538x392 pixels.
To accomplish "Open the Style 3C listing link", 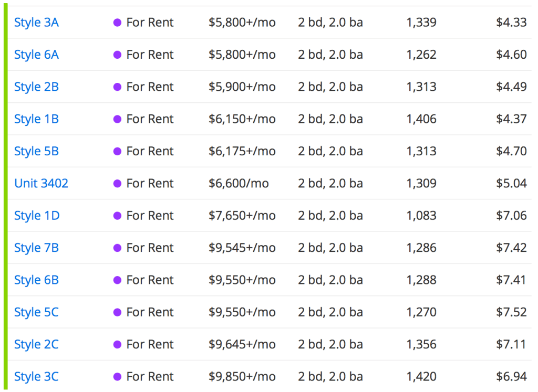I will tap(36, 376).
